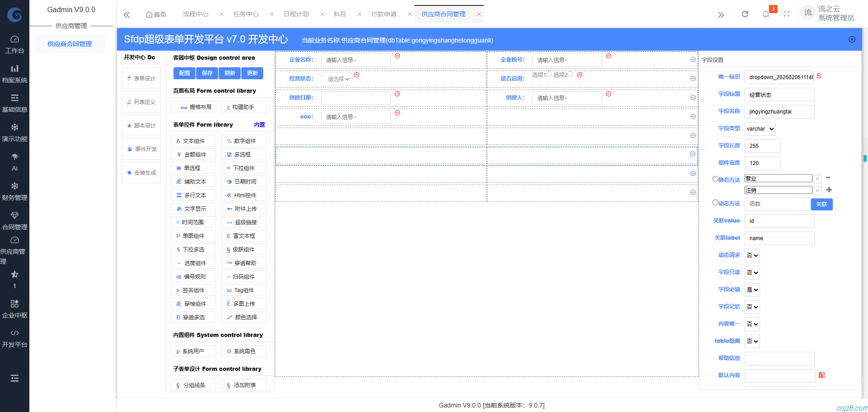Image resolution: width=868 pixels, height=412 pixels.
Task: Delete the 营业 static option with X
Action: pos(817,179)
